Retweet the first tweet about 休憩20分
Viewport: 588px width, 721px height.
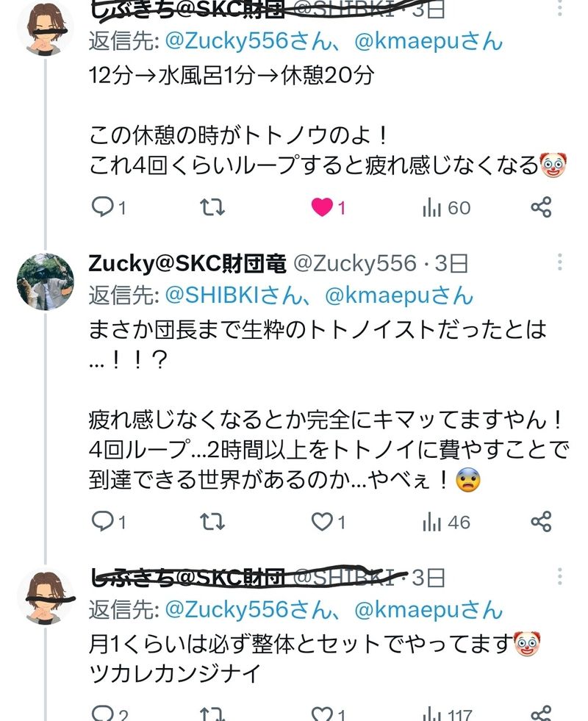point(212,208)
